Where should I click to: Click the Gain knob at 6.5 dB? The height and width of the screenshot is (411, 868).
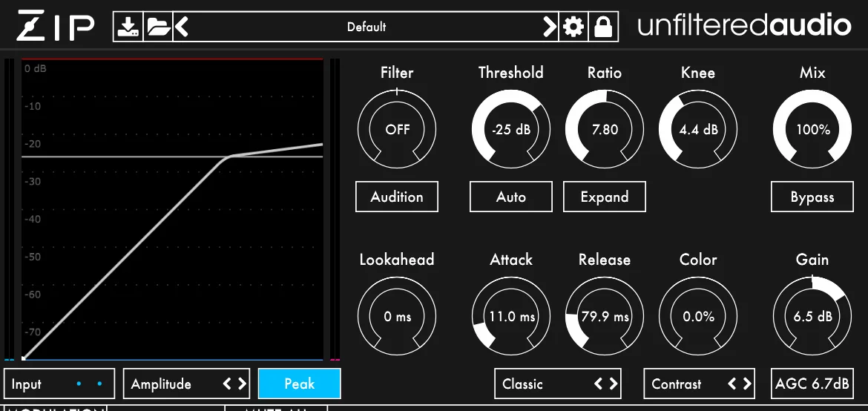click(x=812, y=316)
